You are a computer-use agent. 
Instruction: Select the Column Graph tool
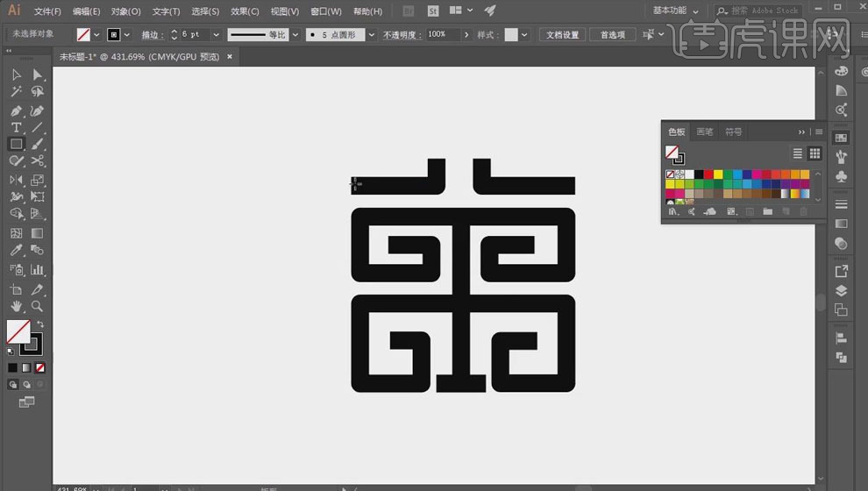coord(37,269)
